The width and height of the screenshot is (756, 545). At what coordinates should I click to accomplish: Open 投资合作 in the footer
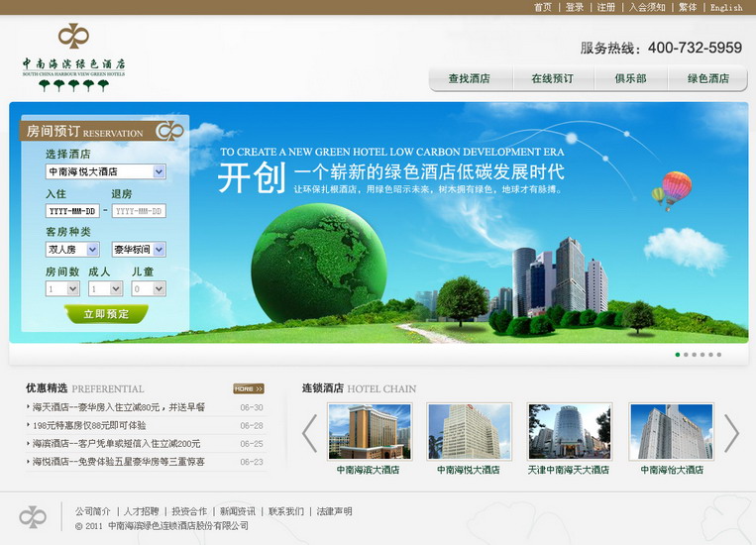coord(189,511)
